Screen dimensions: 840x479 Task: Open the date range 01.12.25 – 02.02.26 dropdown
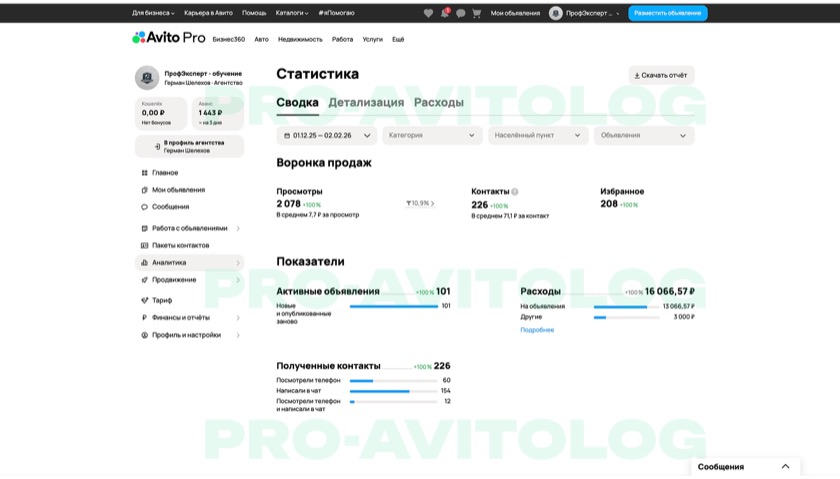[327, 136]
